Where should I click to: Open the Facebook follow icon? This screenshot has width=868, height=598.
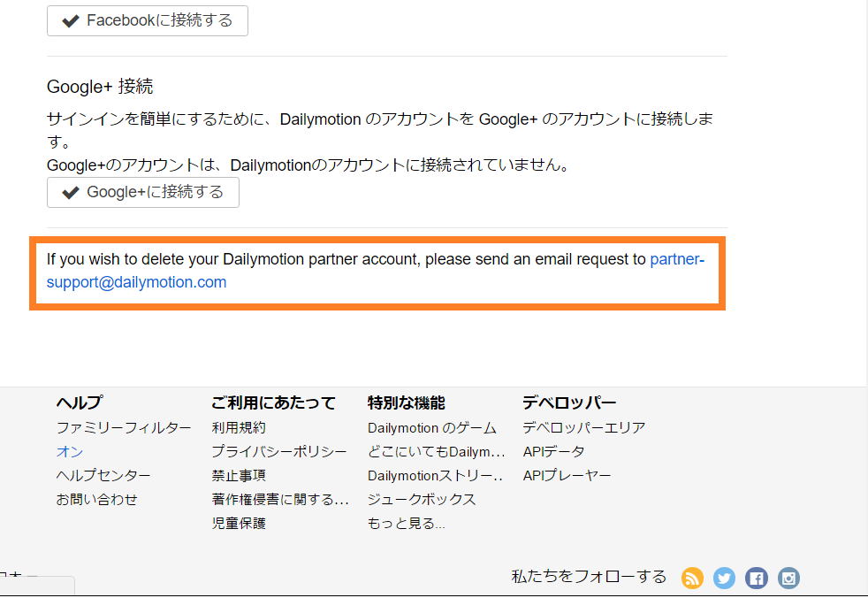click(756, 578)
